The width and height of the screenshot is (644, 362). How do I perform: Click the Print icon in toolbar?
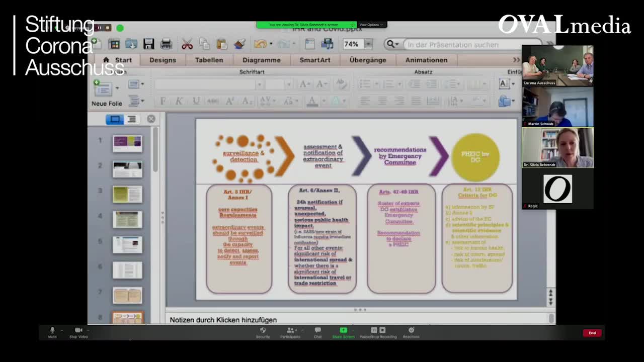click(x=166, y=44)
